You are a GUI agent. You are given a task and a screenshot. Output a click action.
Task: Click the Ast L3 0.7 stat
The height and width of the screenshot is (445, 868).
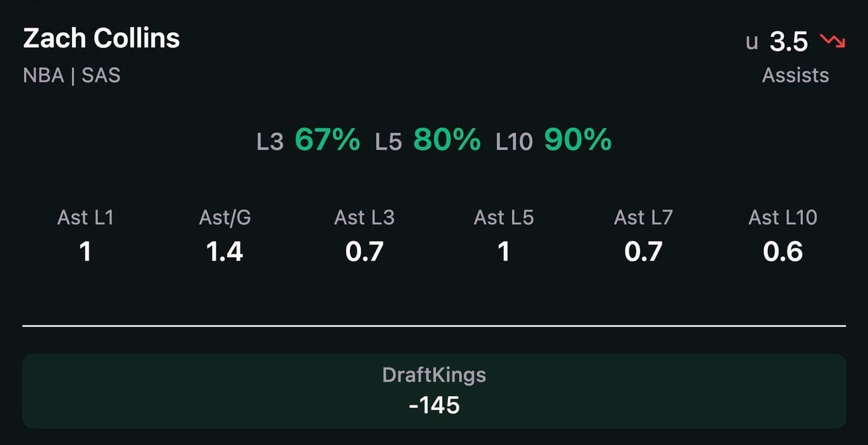coord(364,236)
